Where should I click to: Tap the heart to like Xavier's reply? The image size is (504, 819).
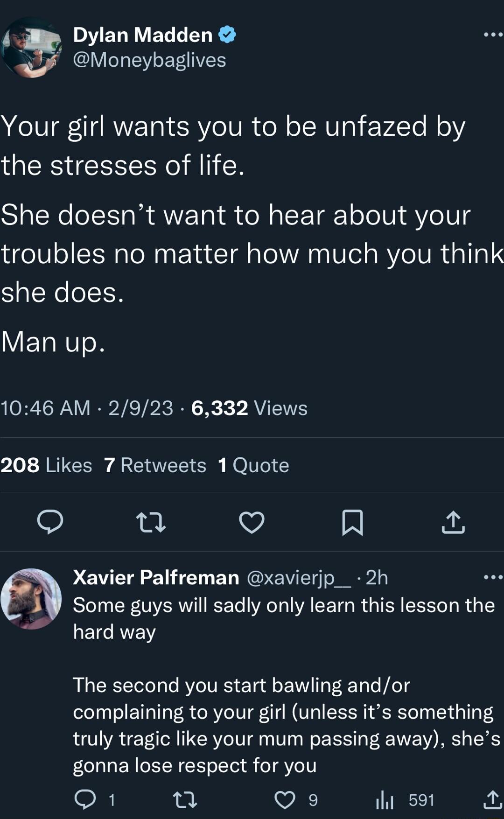point(285,799)
